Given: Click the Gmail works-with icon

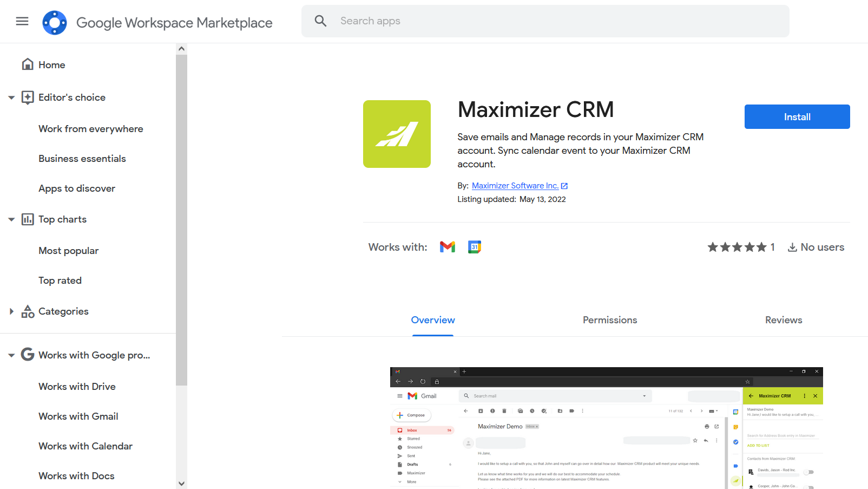Looking at the screenshot, I should 448,247.
